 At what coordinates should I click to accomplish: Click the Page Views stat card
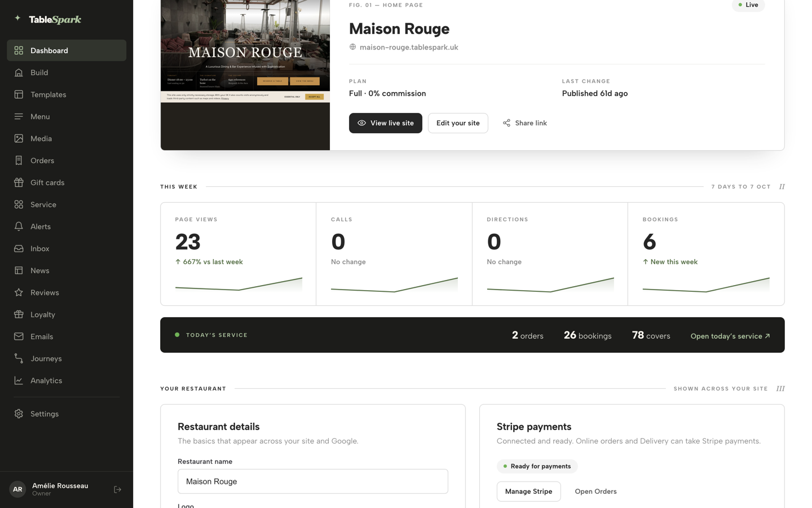pos(239,254)
